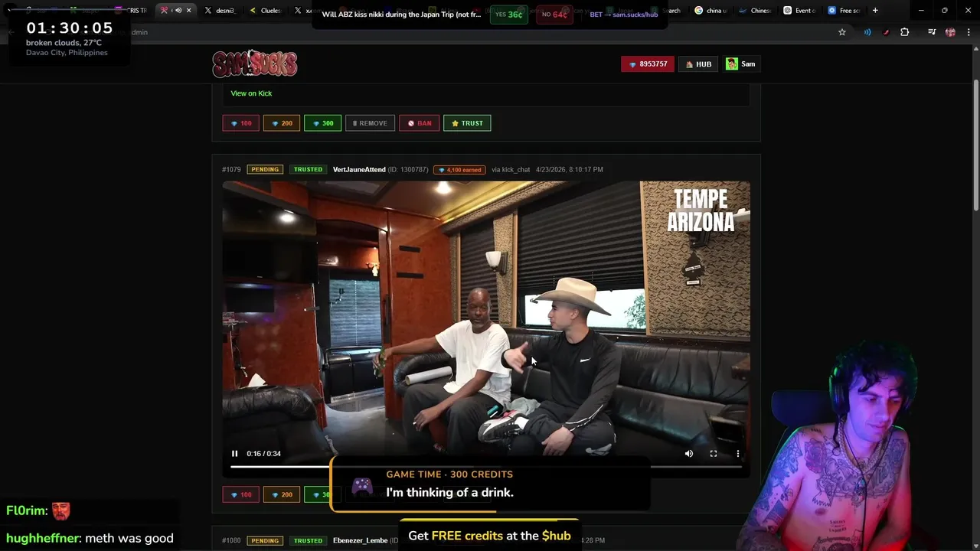Give 200 credits under the VertJauneAttend video

(x=282, y=494)
